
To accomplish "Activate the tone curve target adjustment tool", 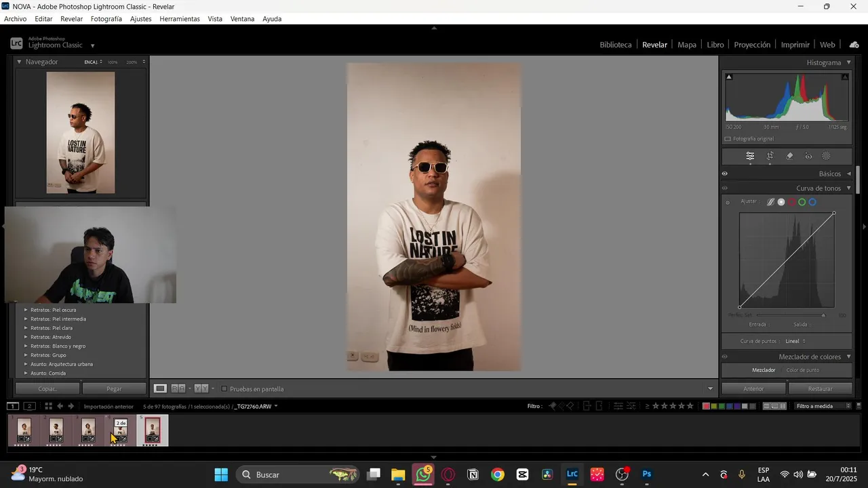I will [728, 203].
